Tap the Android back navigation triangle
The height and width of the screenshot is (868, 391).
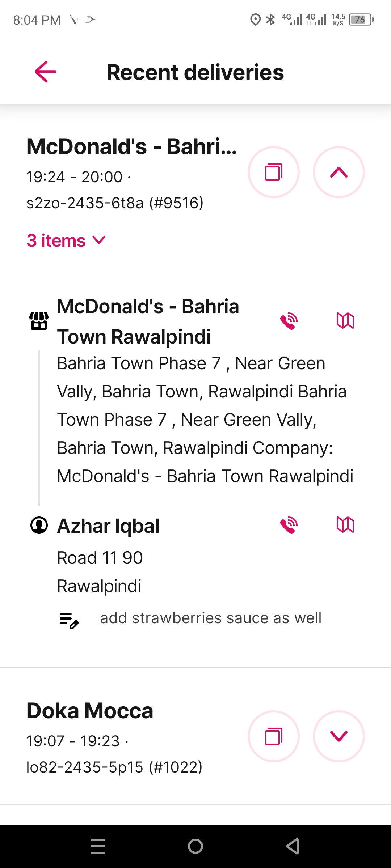click(x=293, y=846)
